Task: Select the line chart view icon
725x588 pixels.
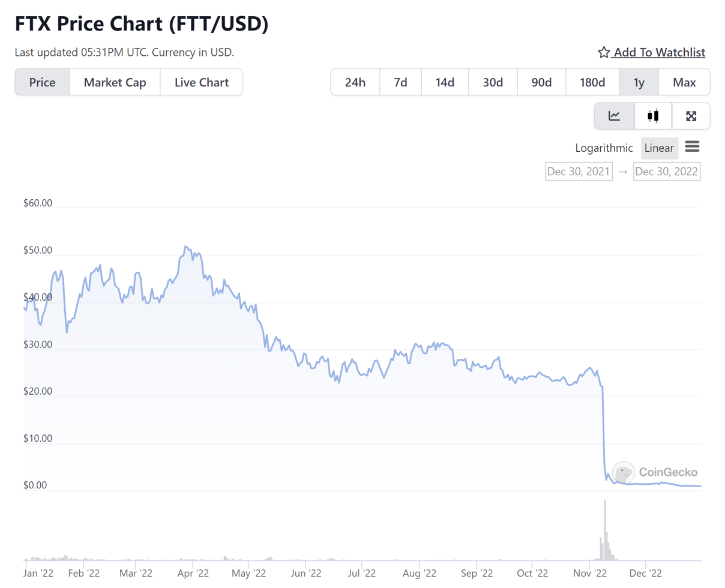Action: pyautogui.click(x=614, y=116)
